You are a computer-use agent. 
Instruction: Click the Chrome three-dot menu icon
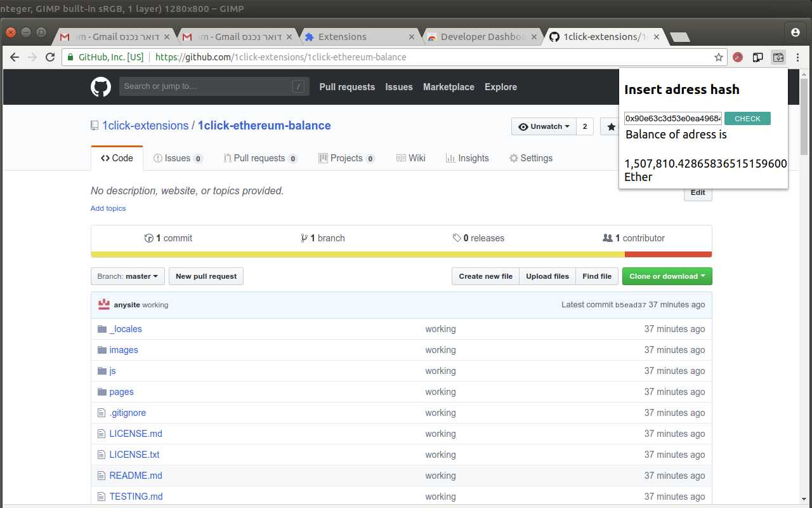pos(797,57)
